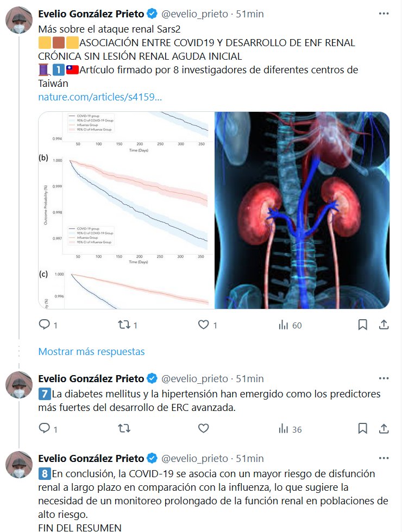Reply to the diabetes mellitus tweet
Image resolution: width=402 pixels, height=532 pixels.
(45, 429)
